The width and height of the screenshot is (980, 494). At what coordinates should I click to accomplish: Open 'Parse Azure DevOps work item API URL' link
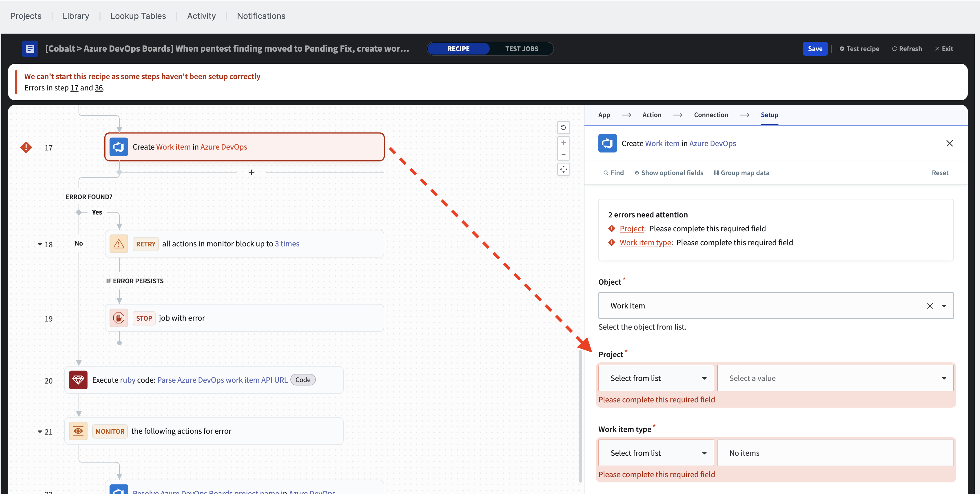point(222,380)
